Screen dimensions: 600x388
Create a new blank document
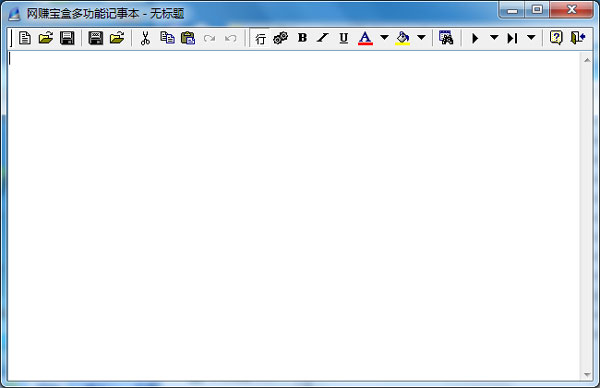[25, 38]
